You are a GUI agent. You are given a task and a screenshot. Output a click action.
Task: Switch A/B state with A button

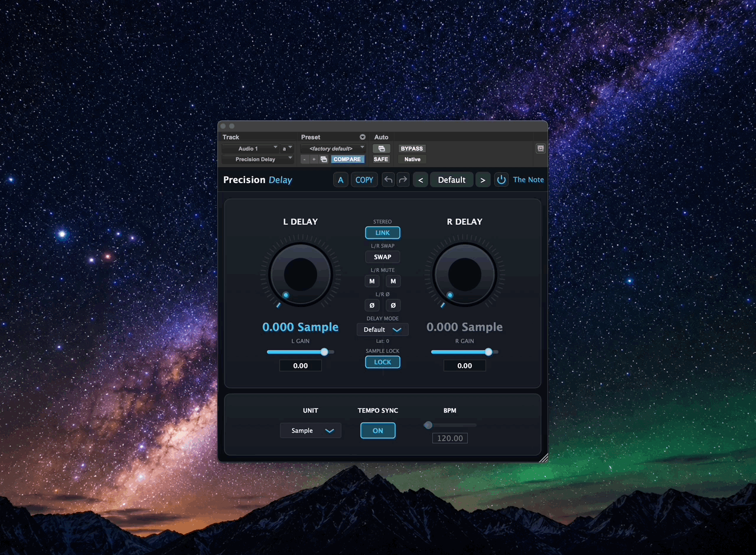(341, 180)
